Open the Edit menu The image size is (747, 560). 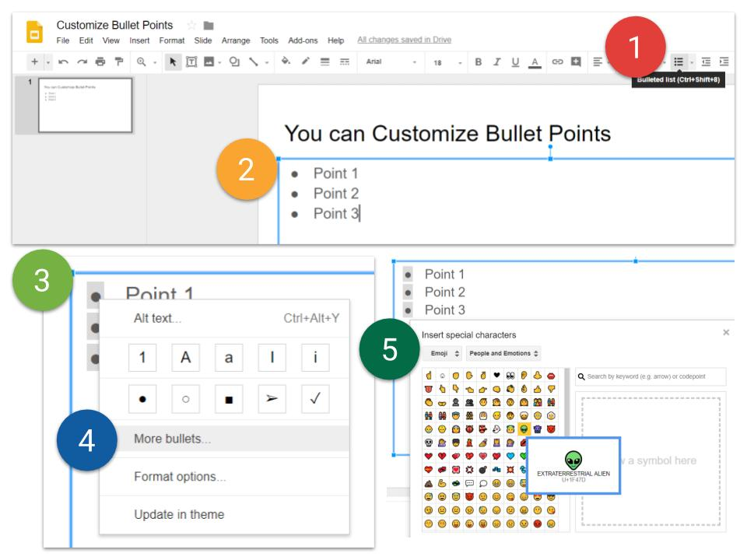pos(86,40)
